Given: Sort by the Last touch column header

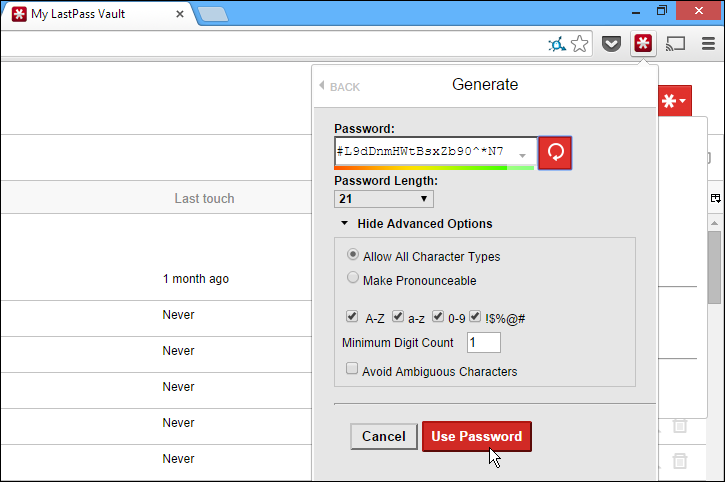Looking at the screenshot, I should 204,198.
